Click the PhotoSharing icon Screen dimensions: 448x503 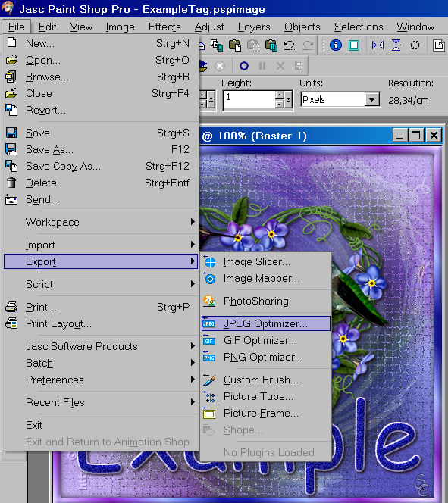click(209, 301)
